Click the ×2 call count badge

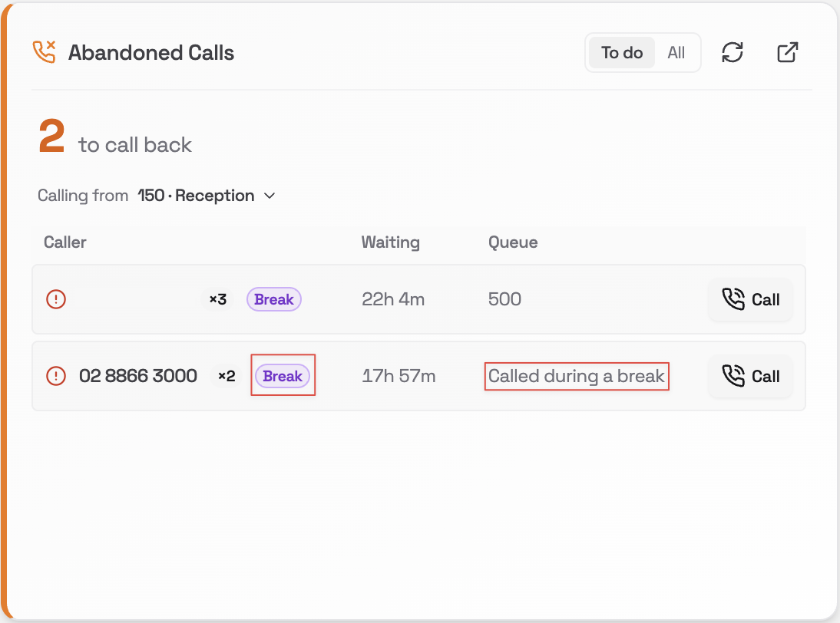click(x=226, y=376)
